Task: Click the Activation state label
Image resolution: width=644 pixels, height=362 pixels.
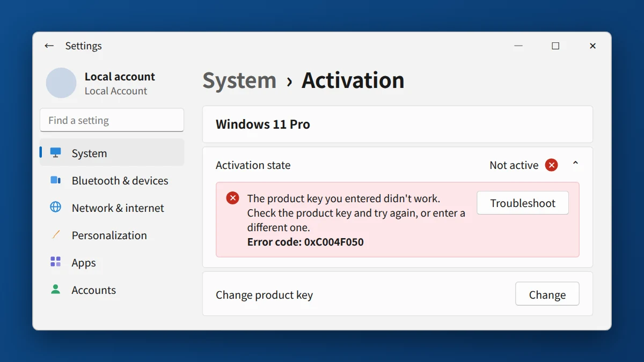Action: pyautogui.click(x=253, y=165)
